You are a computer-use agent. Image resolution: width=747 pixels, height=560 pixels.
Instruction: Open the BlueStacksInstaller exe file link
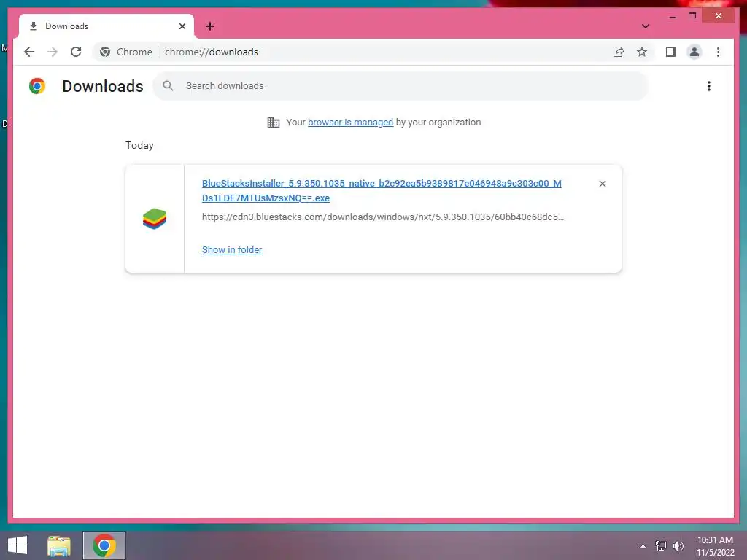(382, 190)
